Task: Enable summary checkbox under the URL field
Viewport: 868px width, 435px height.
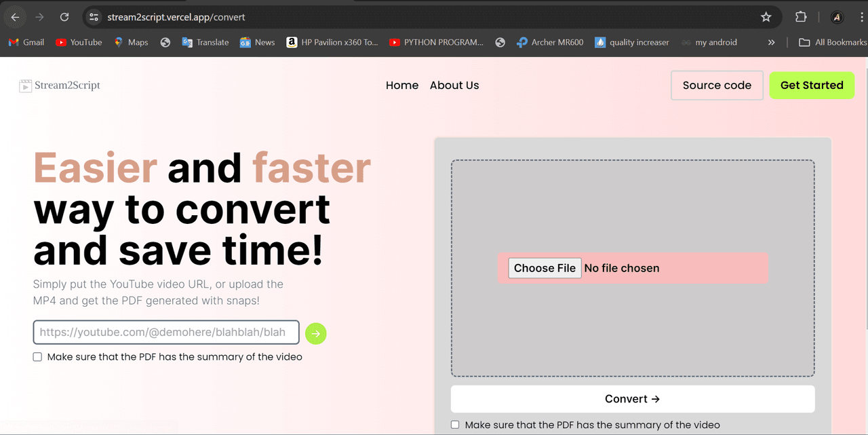Action: (x=38, y=357)
